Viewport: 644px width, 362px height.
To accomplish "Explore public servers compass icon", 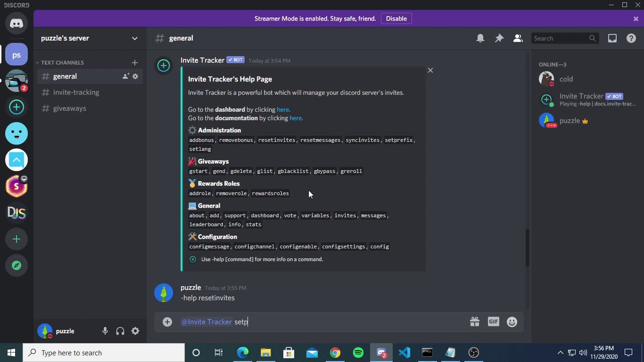I will [x=17, y=265].
